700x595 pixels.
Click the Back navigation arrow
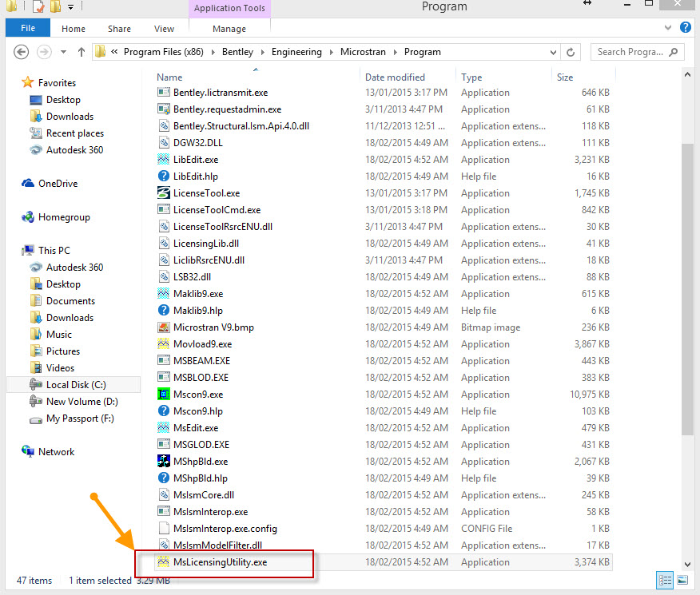click(21, 52)
